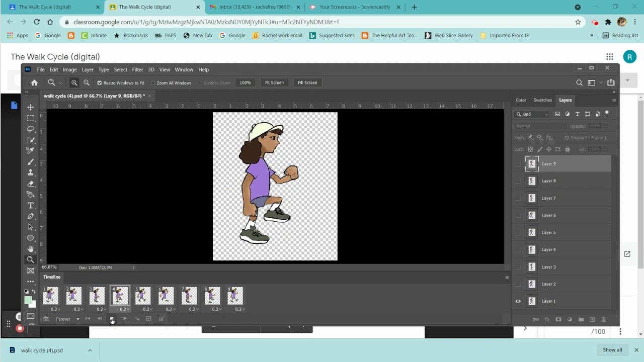
Task: Open the Timeline panel menu
Action: tap(507, 277)
